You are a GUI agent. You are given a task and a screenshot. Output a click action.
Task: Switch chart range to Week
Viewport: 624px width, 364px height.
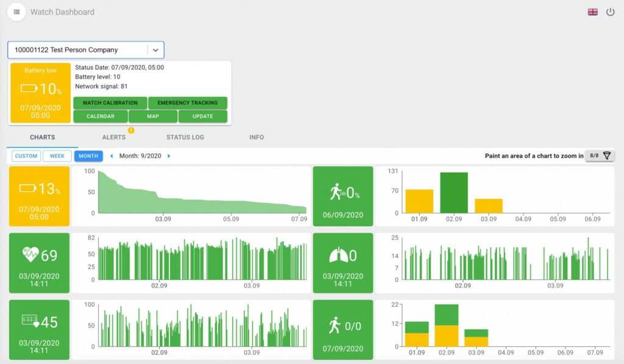pos(57,156)
